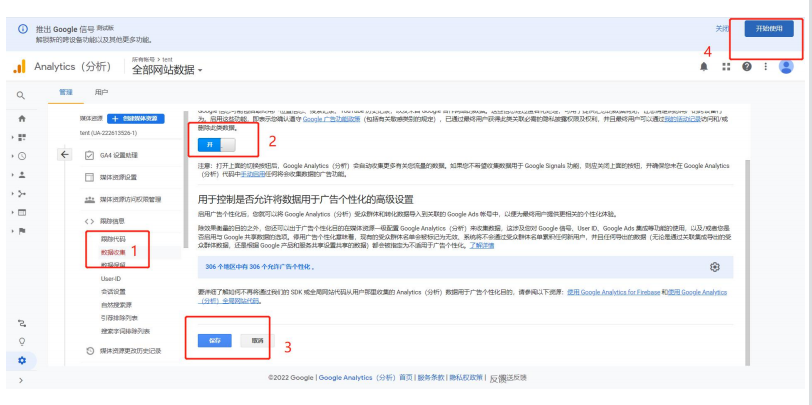Viewport: 812px width, 405px height.
Task: Switch to the 管理 tab
Action: pyautogui.click(x=66, y=92)
